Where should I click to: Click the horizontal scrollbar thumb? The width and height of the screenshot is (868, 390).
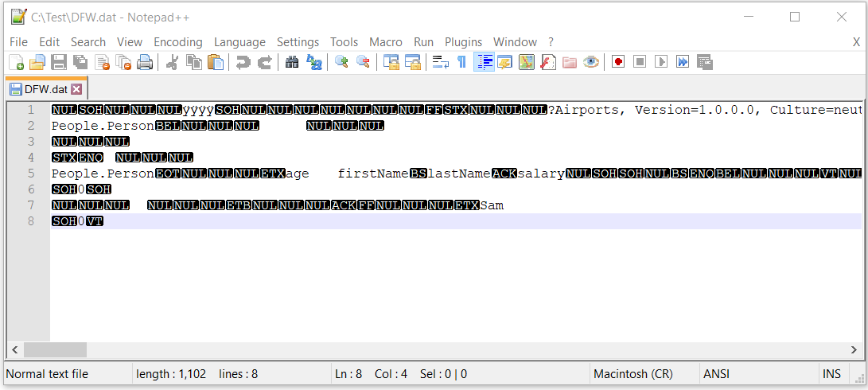[56, 349]
